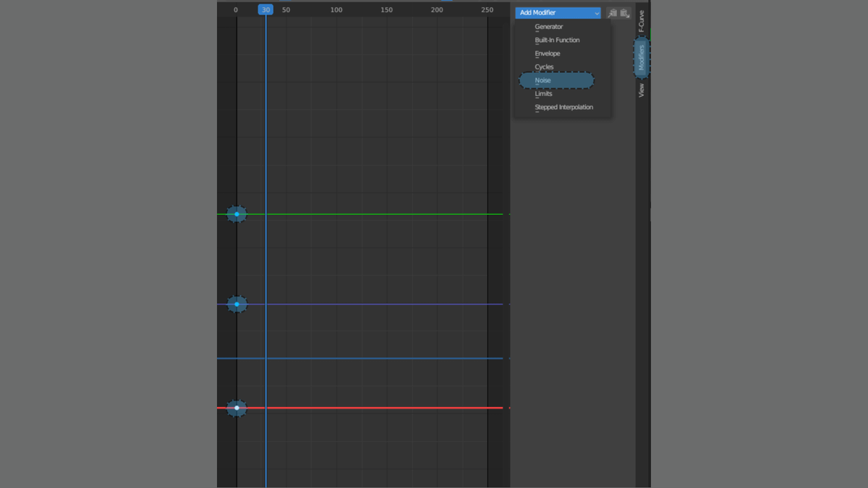Select the keyframe on the green curve

[x=237, y=214]
